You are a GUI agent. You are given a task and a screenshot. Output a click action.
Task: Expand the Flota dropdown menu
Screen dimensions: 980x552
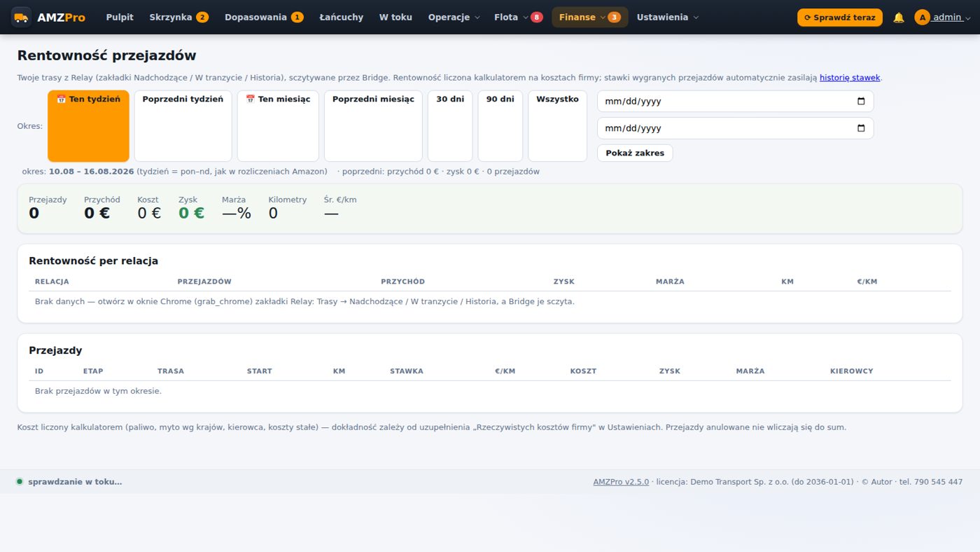click(518, 18)
